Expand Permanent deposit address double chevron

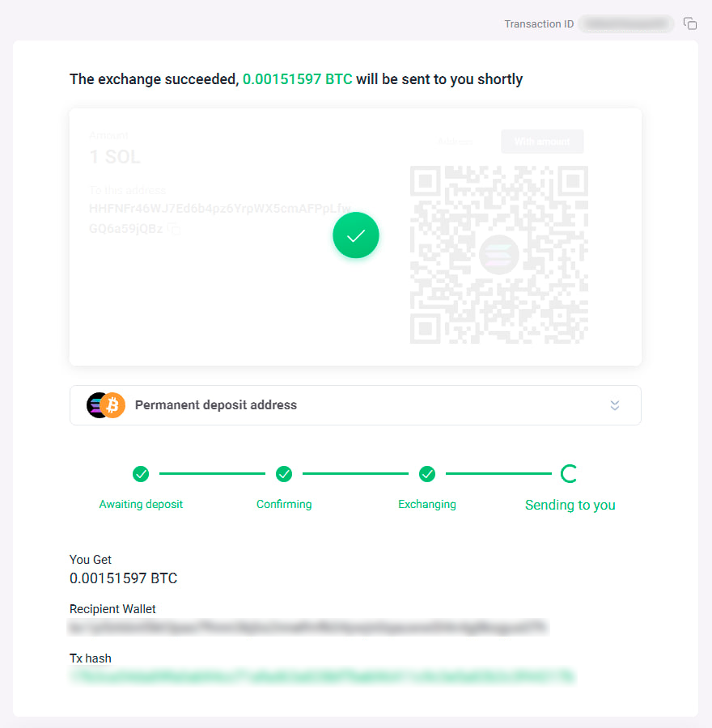614,405
